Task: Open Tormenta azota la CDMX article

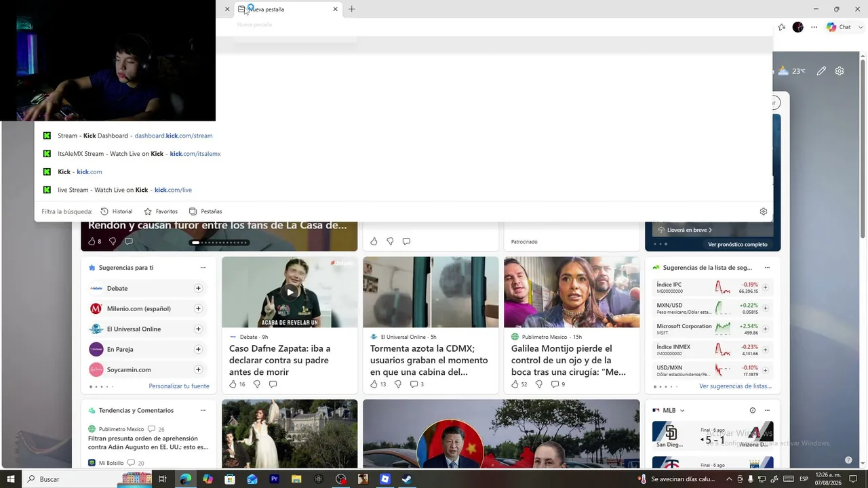Action: [x=429, y=360]
